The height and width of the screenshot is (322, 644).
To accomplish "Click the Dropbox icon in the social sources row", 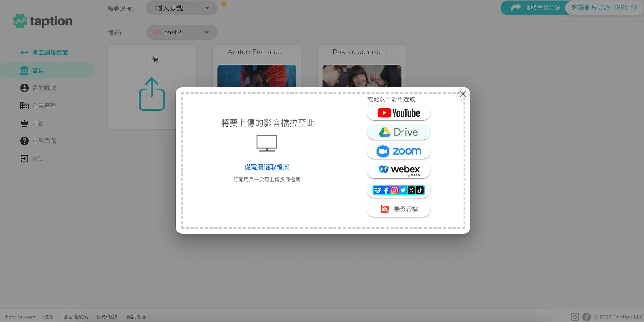I will click(377, 190).
